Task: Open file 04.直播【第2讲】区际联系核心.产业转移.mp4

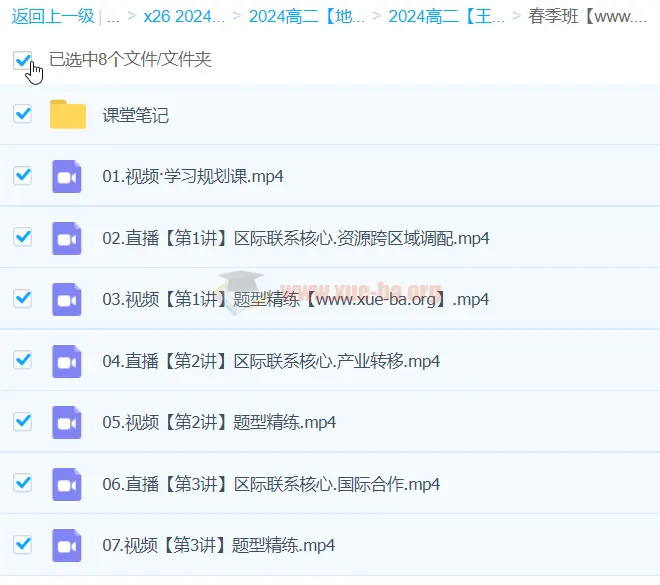Action: (x=271, y=361)
